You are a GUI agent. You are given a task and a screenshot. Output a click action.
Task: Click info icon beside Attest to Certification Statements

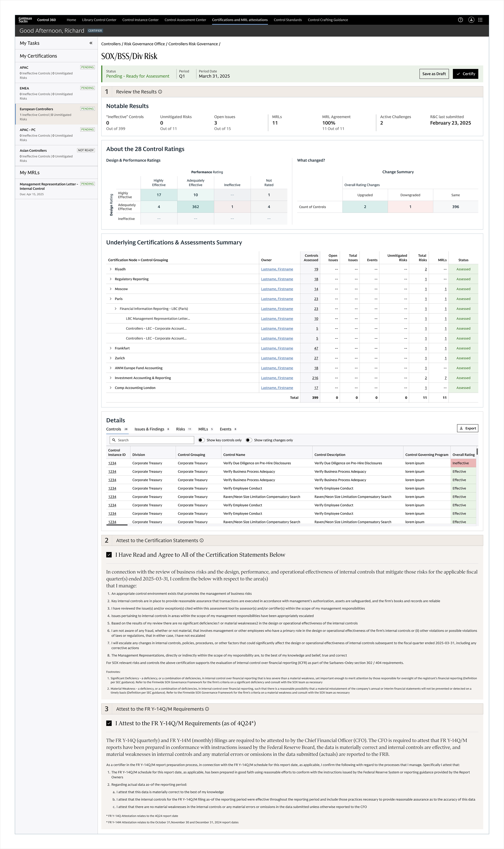(x=201, y=540)
